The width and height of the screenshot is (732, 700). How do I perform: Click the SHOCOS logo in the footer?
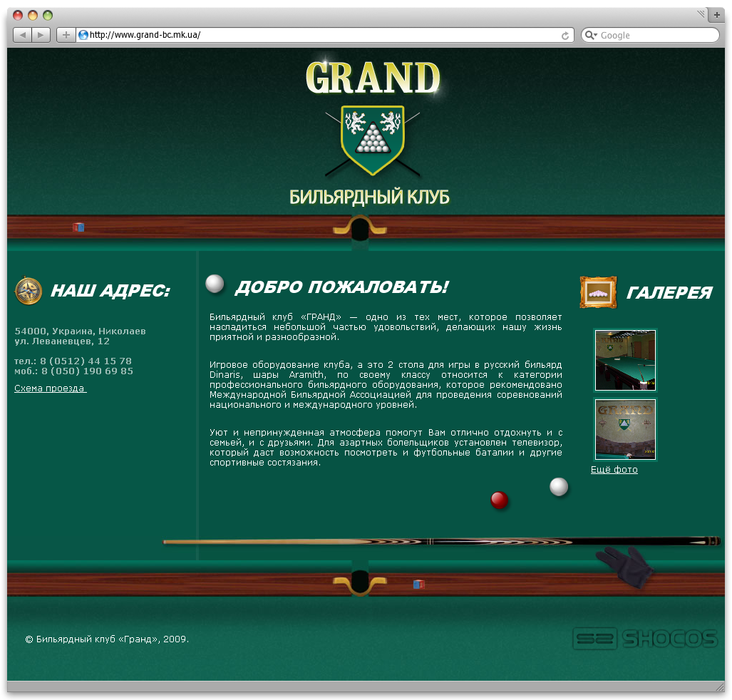[644, 638]
